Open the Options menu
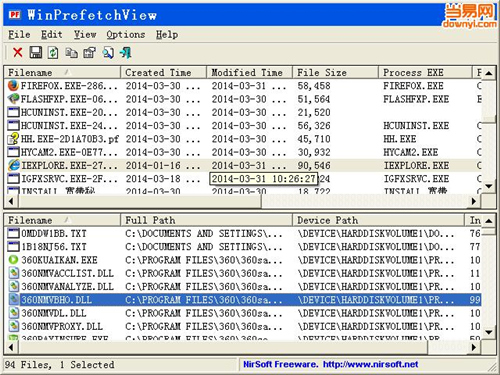The height and width of the screenshot is (375, 500). (x=126, y=34)
